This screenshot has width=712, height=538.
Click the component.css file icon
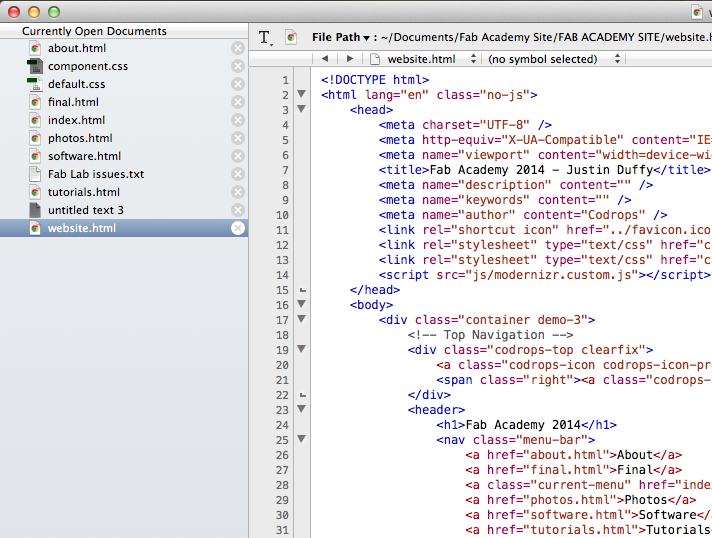tap(35, 66)
